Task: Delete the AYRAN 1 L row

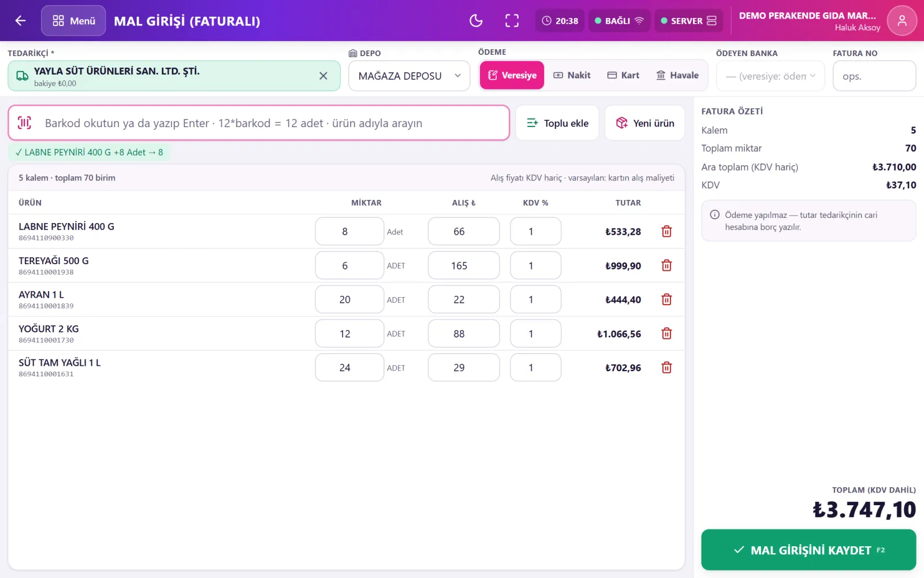Action: pos(666,299)
